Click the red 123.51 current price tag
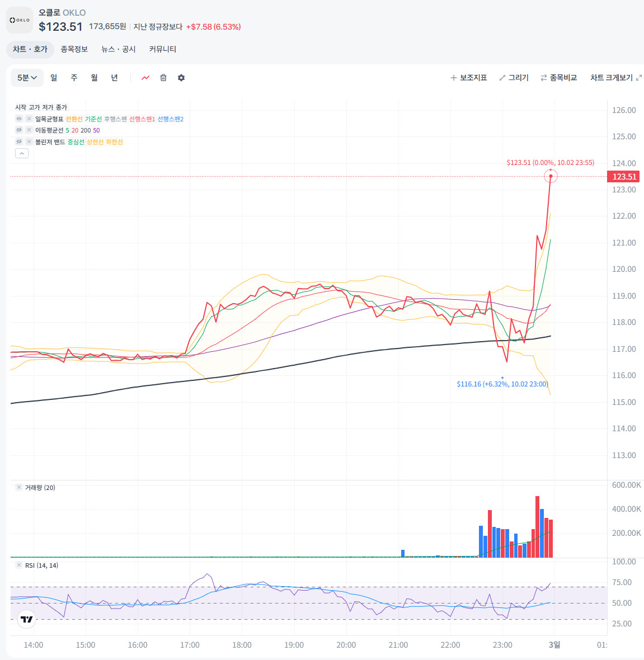 (623, 176)
